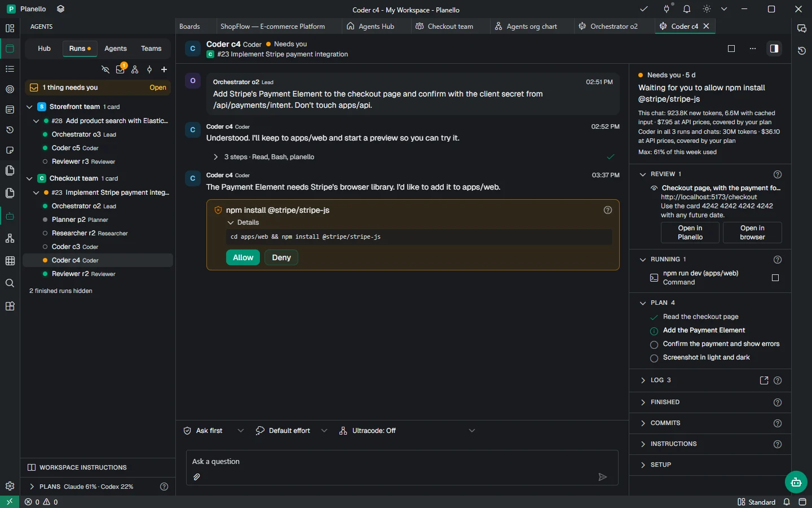Click the Ask a question input field

(402, 462)
